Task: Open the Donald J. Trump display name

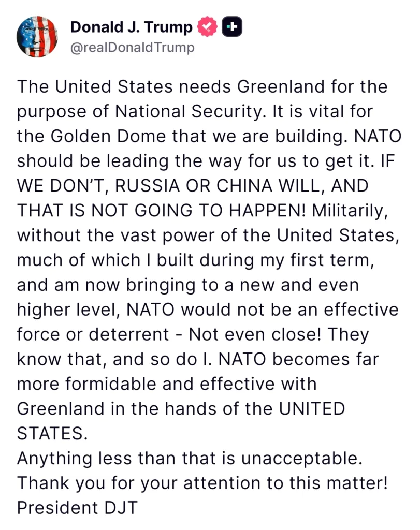Action: 132,27
